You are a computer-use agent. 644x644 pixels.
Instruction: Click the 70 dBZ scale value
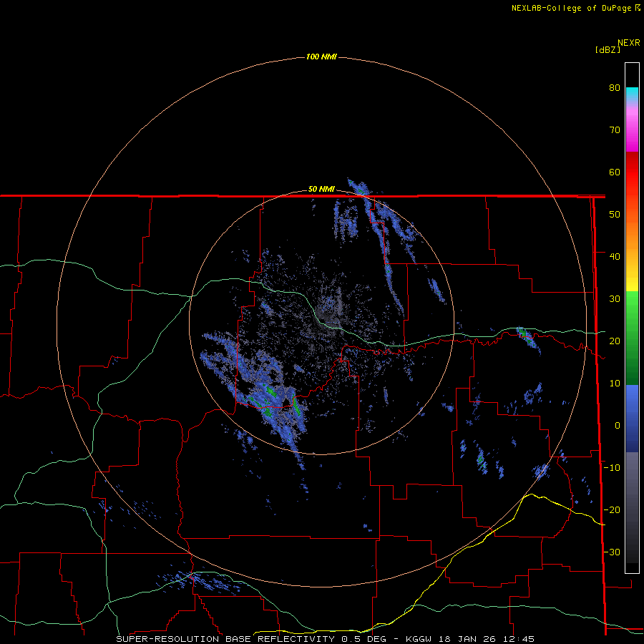click(615, 130)
